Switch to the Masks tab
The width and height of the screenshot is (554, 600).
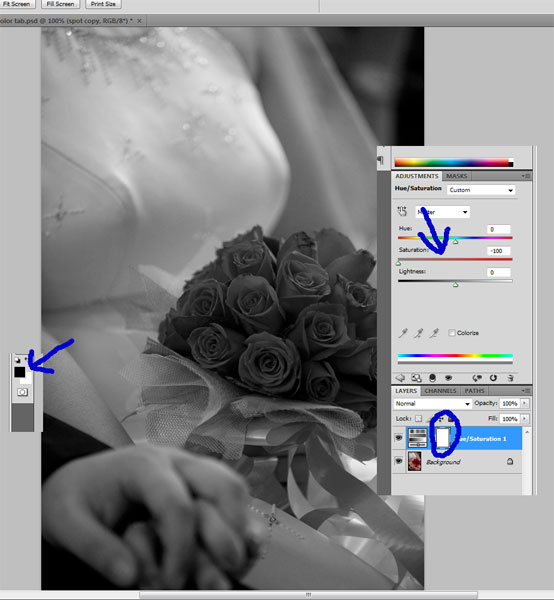click(456, 176)
